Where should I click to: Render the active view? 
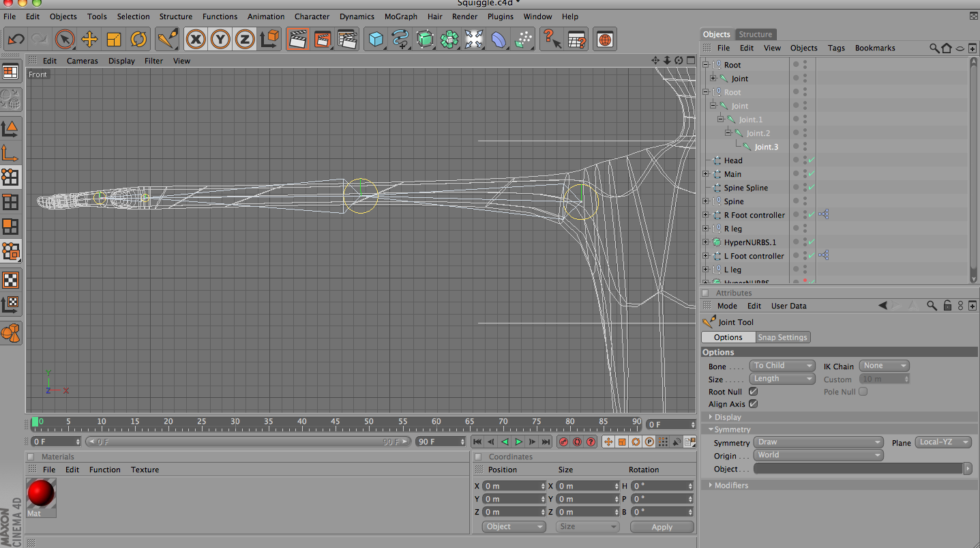297,39
